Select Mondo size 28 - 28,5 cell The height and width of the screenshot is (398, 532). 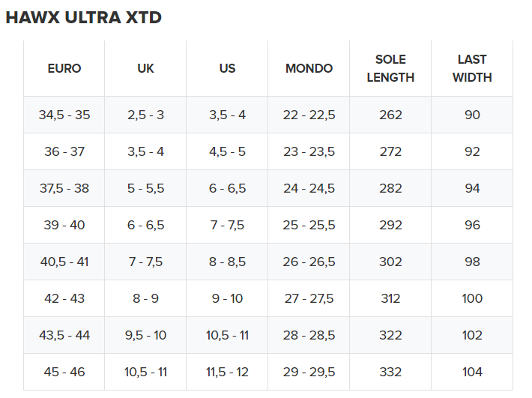click(309, 335)
